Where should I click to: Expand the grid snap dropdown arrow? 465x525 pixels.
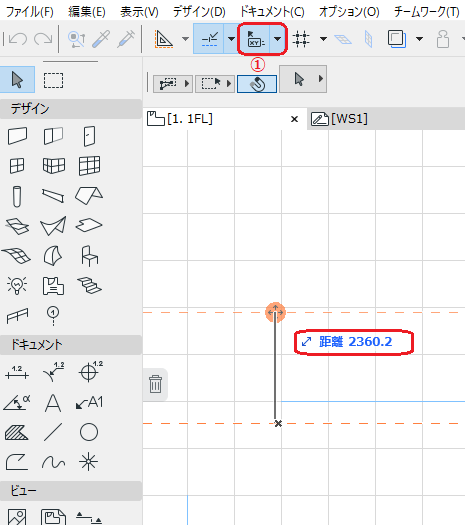click(323, 39)
